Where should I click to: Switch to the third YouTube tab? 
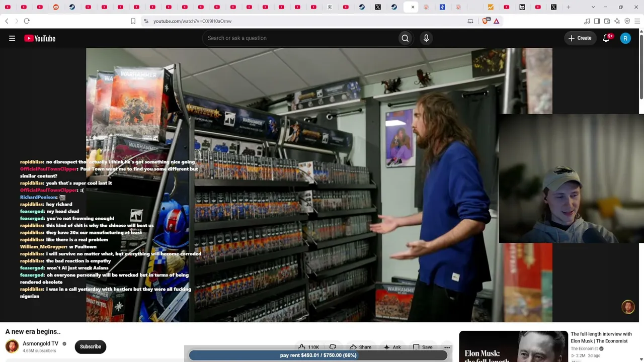click(40, 7)
